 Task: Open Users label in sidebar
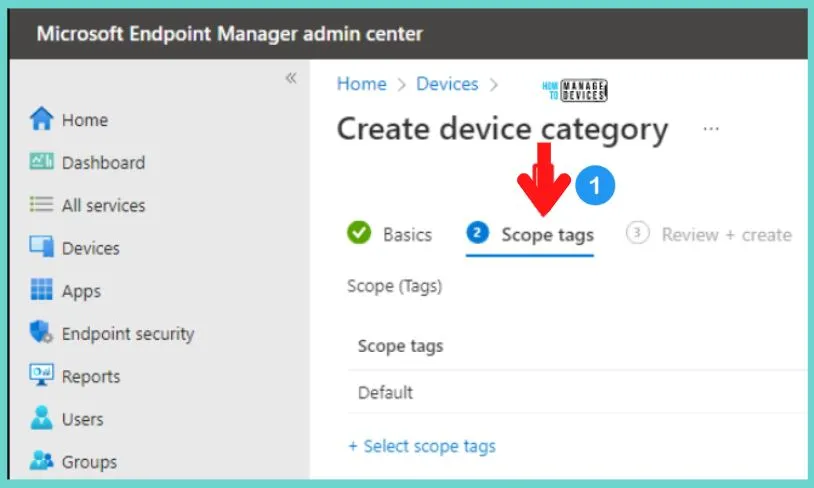(x=83, y=419)
